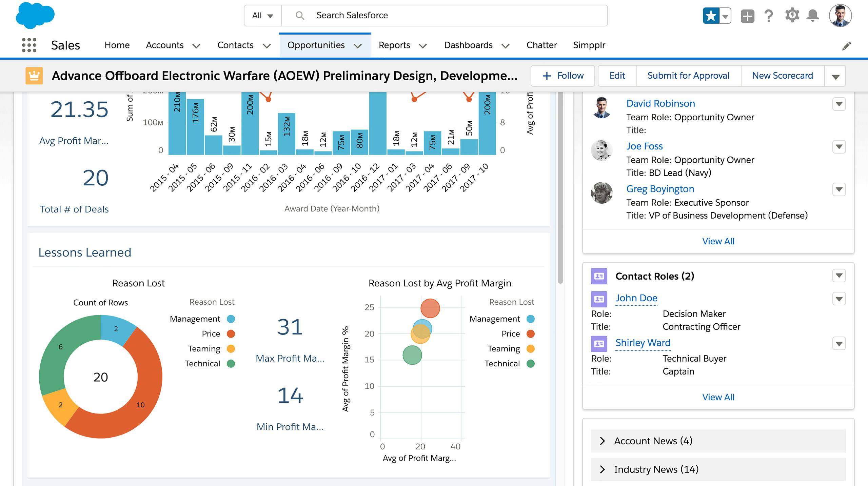Click the Technical swatch in the bubble legend

pos(531,364)
